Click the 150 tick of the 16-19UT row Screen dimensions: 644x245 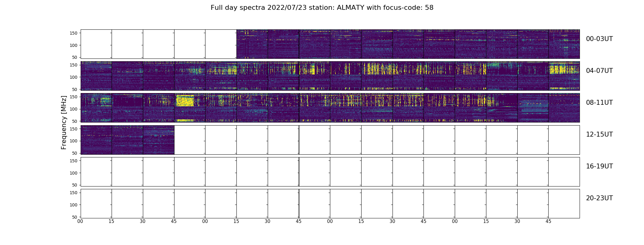coord(73,161)
